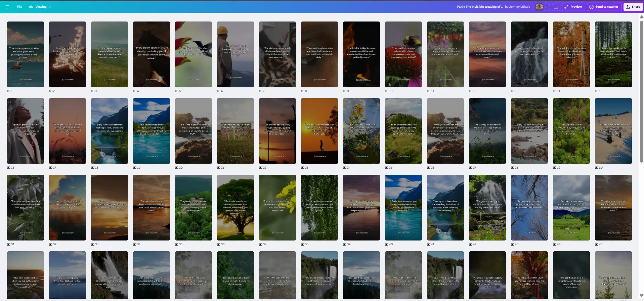The width and height of the screenshot is (644, 301).
Task: Select page 45 thumbnail 'The divine path unfolds'
Action: (613, 208)
